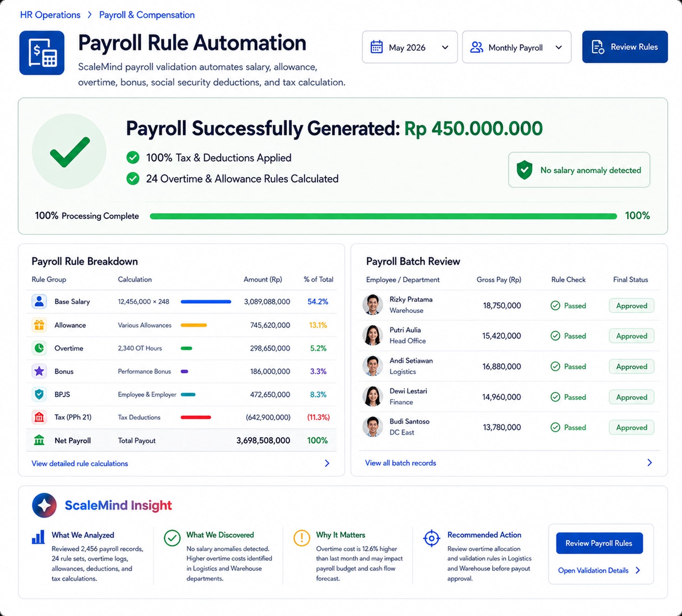Click the calendar icon beside May 2026

(x=376, y=47)
